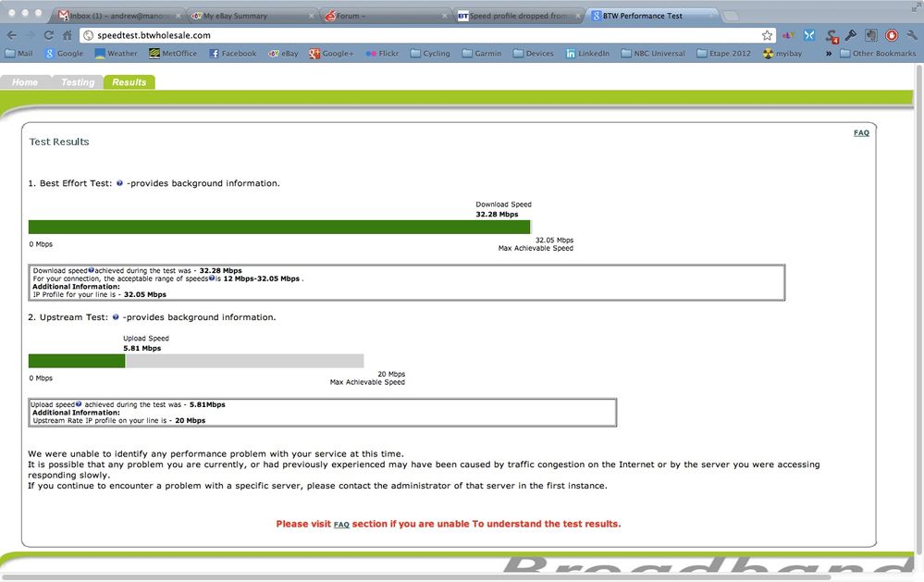Click the upload speed progress bar
The width and height of the screenshot is (924, 582).
click(196, 361)
